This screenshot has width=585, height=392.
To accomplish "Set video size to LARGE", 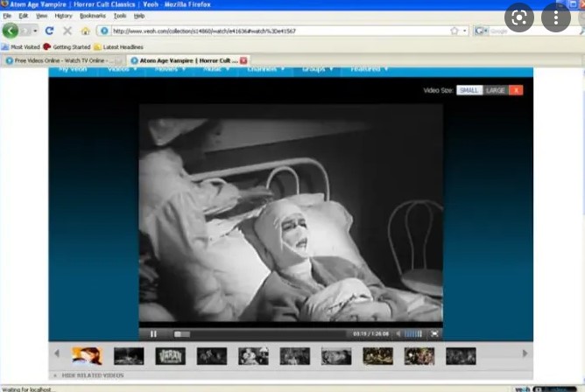I will coord(496,90).
